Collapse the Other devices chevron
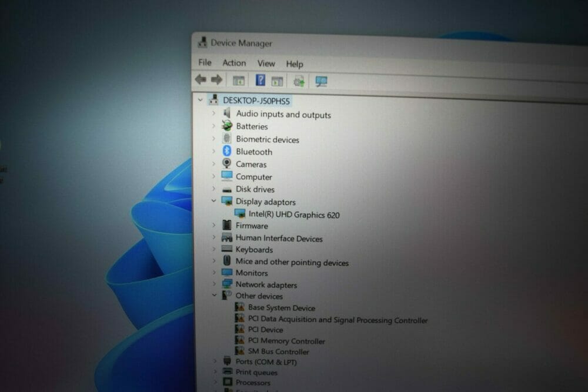The width and height of the screenshot is (588, 392). (x=214, y=295)
